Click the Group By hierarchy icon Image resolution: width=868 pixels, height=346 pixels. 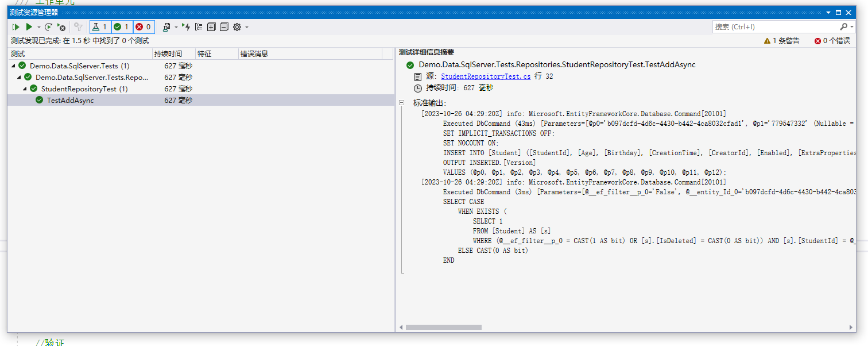[x=199, y=27]
